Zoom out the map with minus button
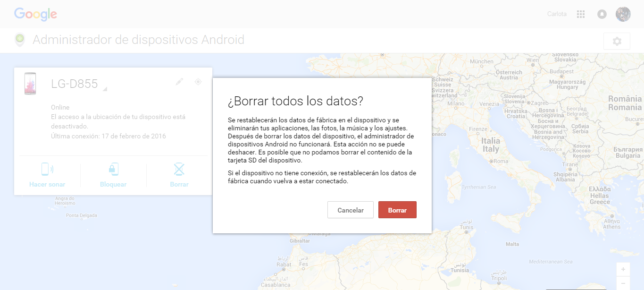The height and width of the screenshot is (290, 644). point(623,282)
